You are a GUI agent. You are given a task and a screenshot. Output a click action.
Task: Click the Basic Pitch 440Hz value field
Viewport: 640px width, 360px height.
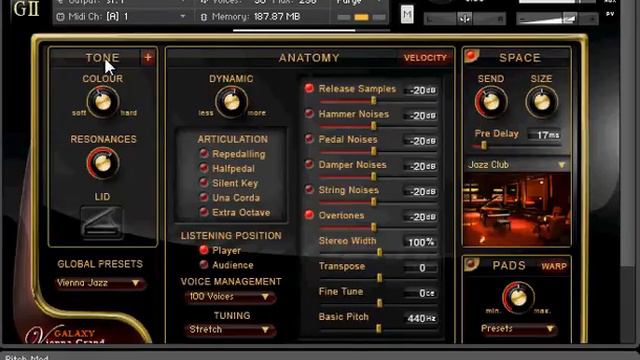tap(420, 318)
